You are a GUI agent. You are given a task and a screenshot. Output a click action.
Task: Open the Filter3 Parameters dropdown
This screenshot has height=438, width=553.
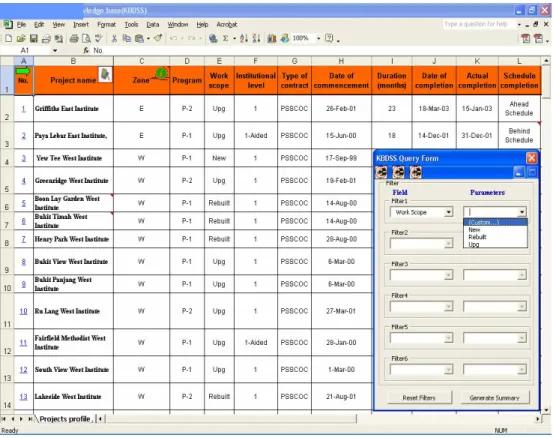click(522, 275)
